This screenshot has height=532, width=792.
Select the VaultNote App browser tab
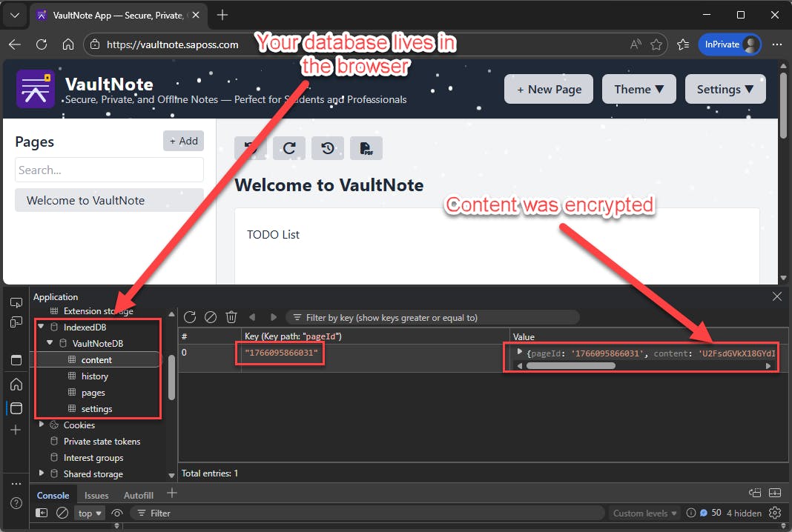[x=118, y=15]
